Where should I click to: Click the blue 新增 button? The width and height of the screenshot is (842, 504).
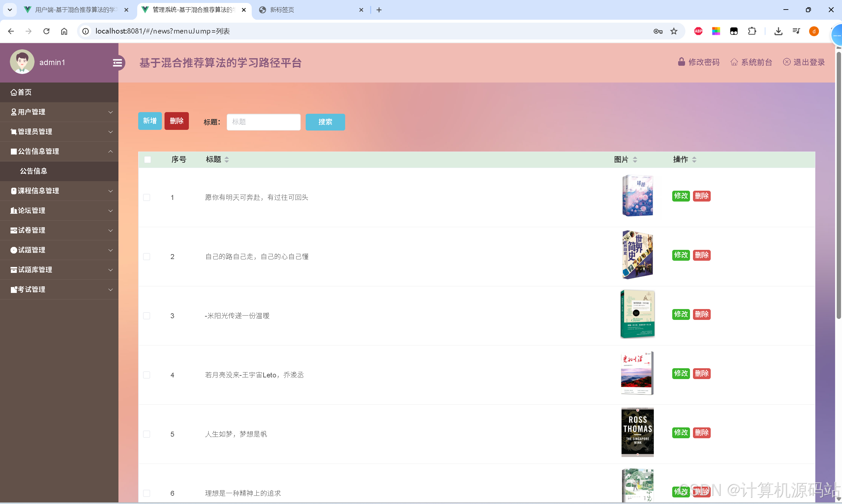(149, 121)
